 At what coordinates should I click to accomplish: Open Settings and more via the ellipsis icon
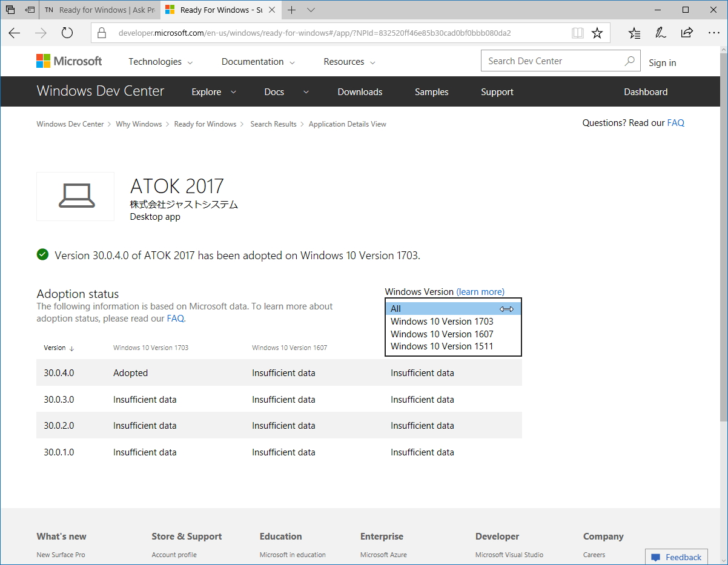point(714,33)
